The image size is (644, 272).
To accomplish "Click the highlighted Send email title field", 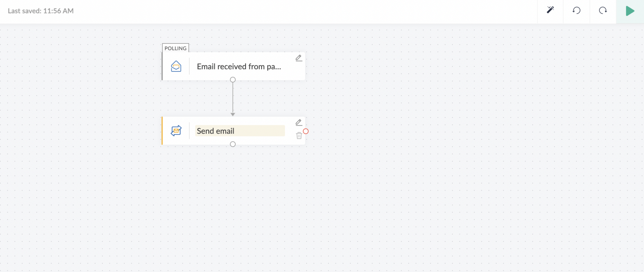I will [240, 131].
